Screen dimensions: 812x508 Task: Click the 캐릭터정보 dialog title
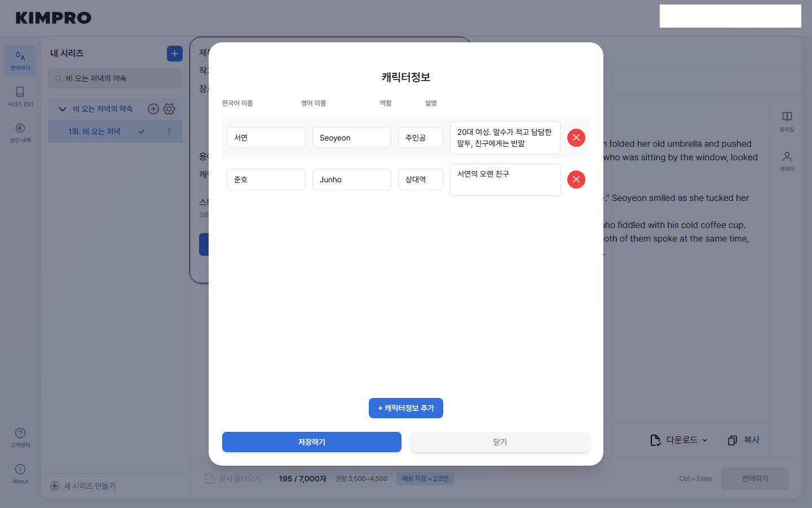pos(406,77)
